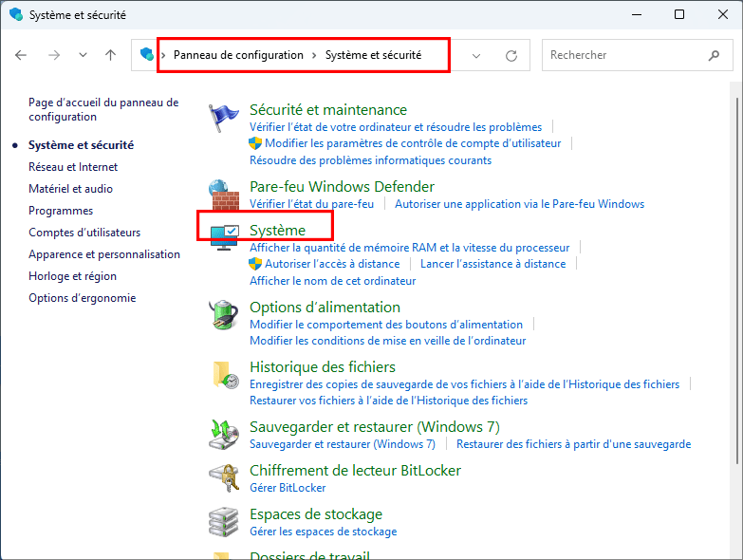Image resolution: width=743 pixels, height=560 pixels.
Task: Go back with the left arrow button
Action: point(21,55)
